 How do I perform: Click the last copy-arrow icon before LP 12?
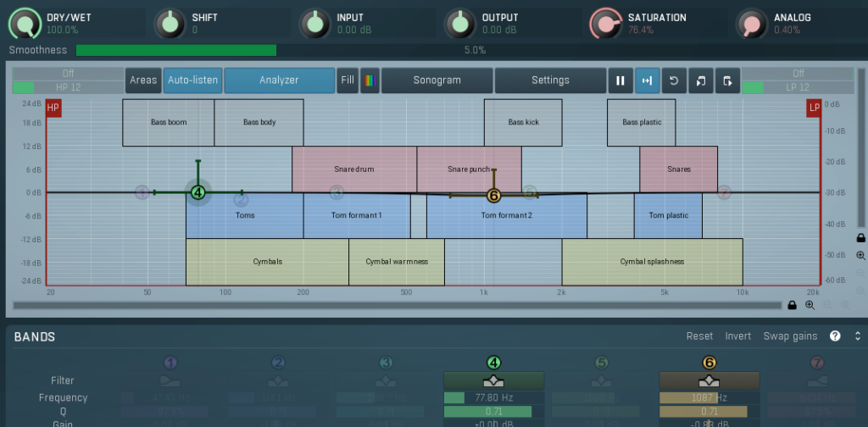[727, 80]
